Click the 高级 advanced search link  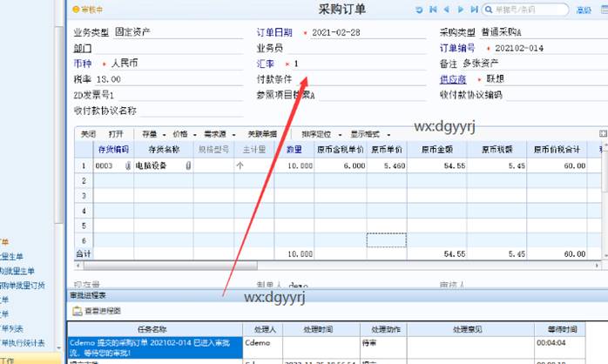point(583,10)
